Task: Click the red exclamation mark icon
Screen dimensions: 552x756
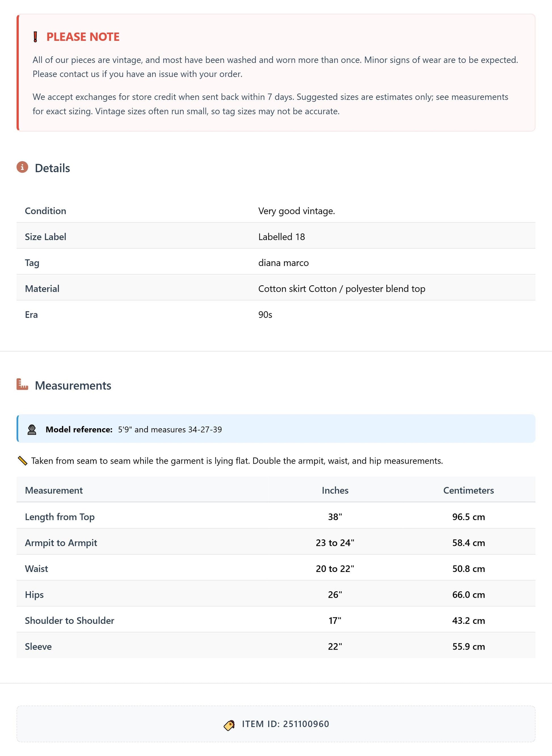Action: [35, 37]
